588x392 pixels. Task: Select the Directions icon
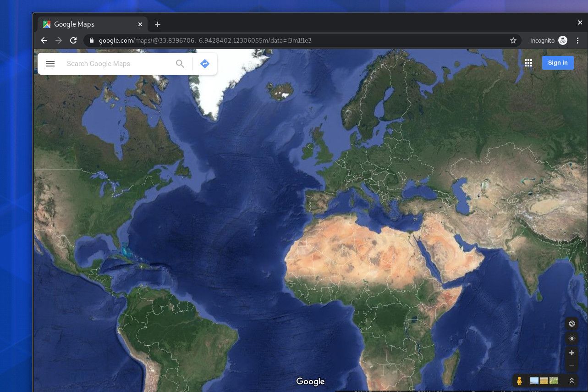204,63
